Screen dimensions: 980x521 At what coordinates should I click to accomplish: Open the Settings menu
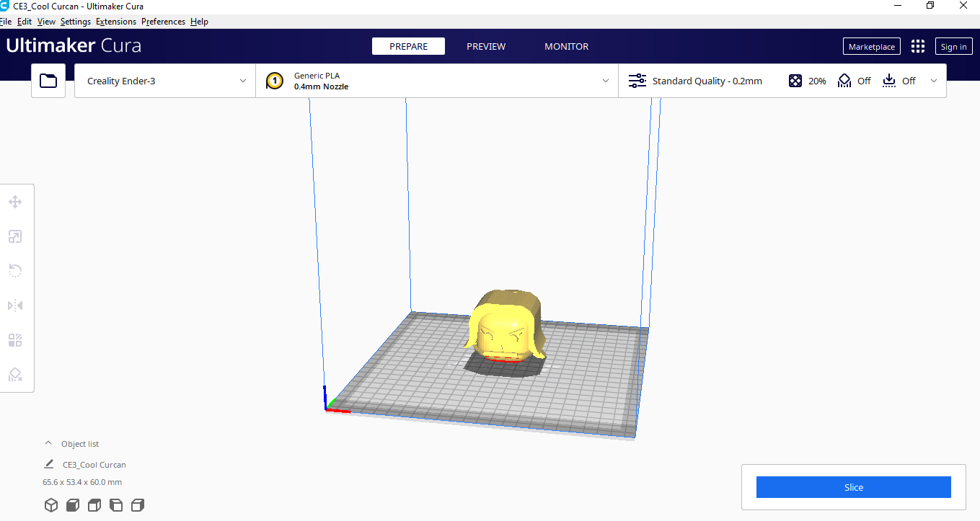click(76, 22)
